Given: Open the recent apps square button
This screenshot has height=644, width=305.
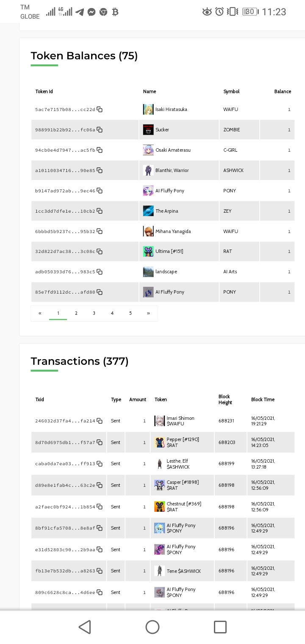Looking at the screenshot, I should pyautogui.click(x=220, y=627).
